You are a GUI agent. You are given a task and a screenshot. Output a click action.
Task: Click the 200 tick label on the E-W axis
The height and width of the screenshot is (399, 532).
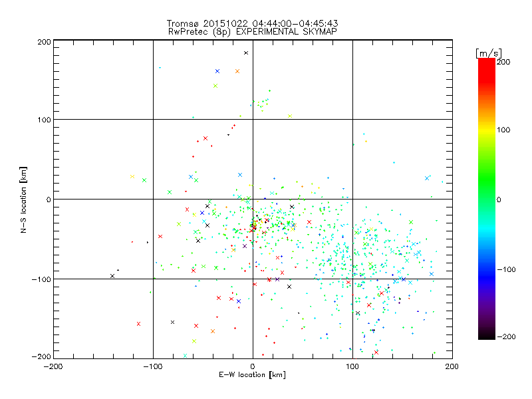452,366
